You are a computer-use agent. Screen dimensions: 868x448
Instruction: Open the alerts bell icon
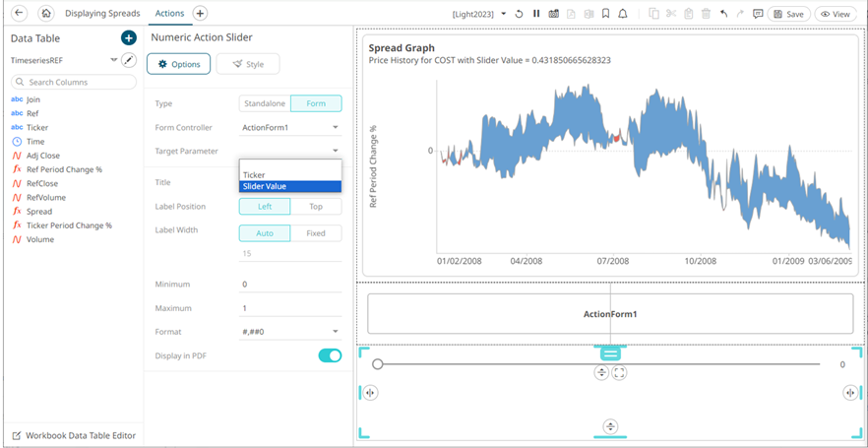[x=623, y=14]
